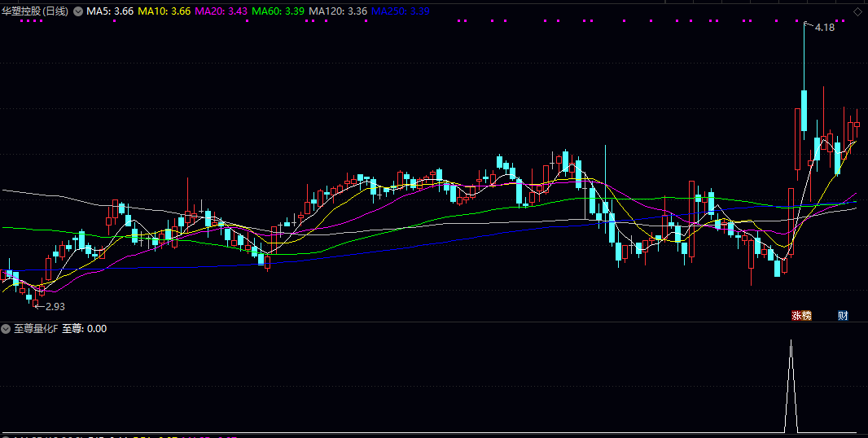The height and width of the screenshot is (438, 868).
Task: Click the first magenta dot marker at top-left
Action: 22,21
